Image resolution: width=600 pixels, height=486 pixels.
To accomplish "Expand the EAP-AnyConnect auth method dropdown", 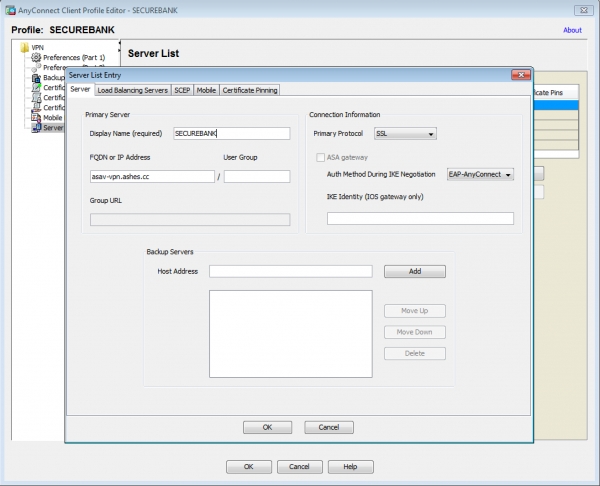I will point(479,174).
